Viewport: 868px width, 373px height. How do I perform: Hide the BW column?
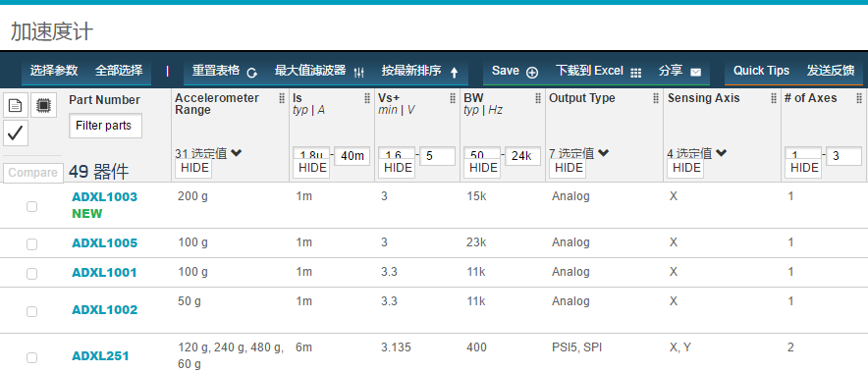(483, 168)
